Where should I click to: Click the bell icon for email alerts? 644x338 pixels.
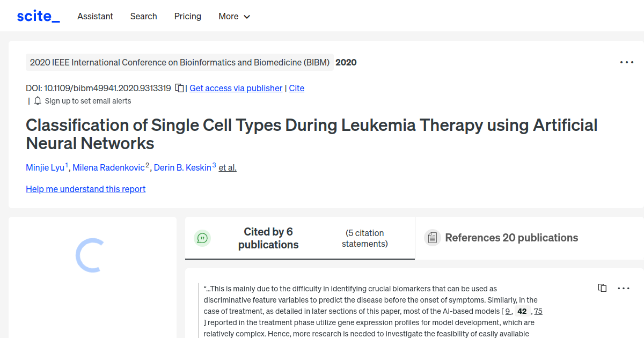tap(37, 100)
